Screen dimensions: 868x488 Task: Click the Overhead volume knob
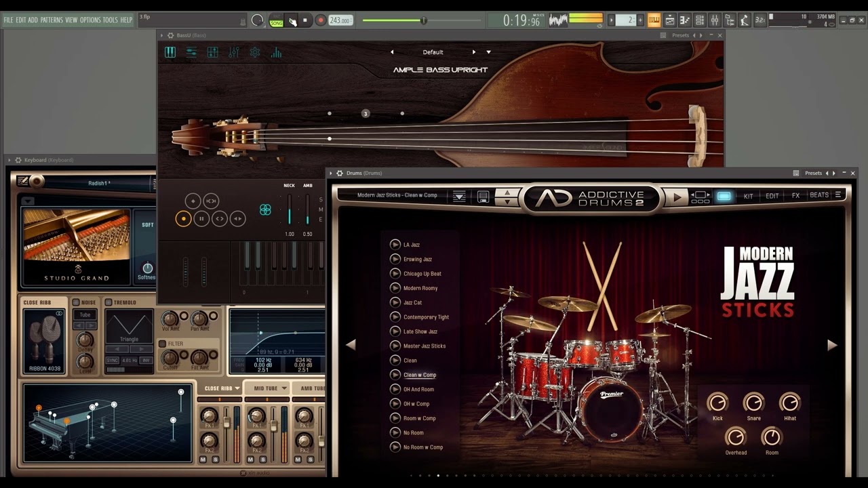coord(736,437)
